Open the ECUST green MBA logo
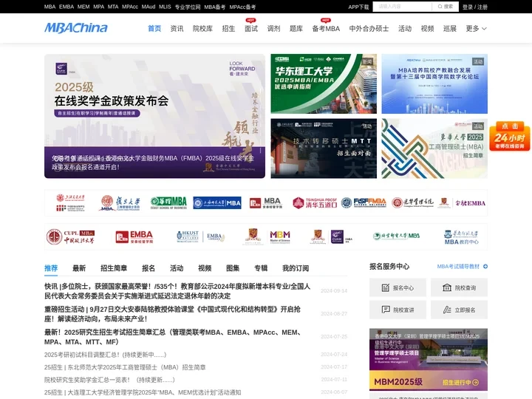The width and height of the screenshot is (532, 399). (168, 203)
